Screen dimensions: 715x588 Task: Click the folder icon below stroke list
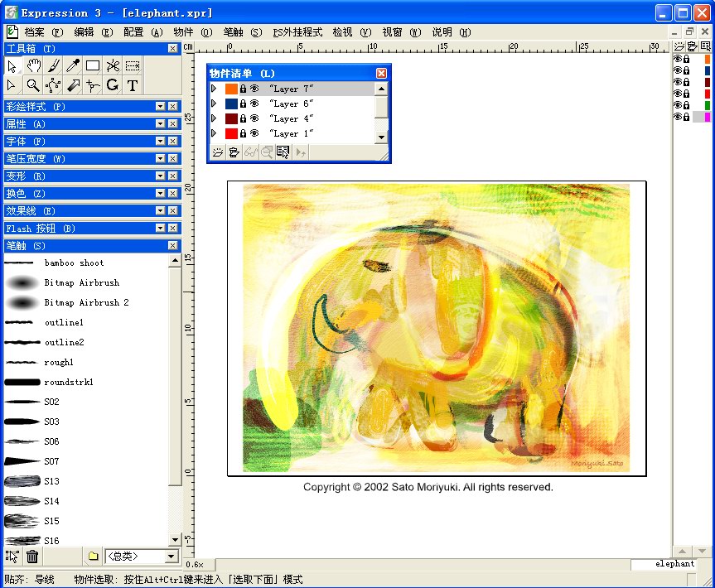[93, 556]
